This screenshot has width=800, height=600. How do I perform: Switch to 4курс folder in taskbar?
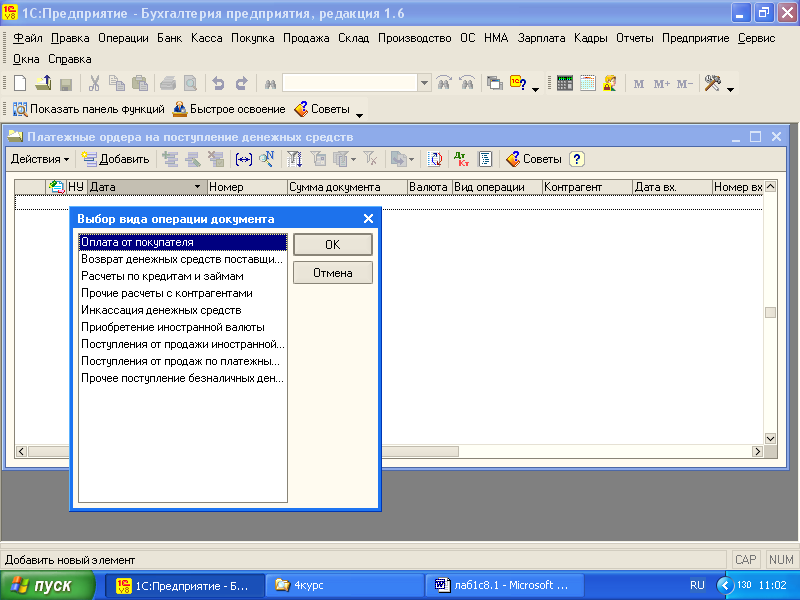(344, 585)
